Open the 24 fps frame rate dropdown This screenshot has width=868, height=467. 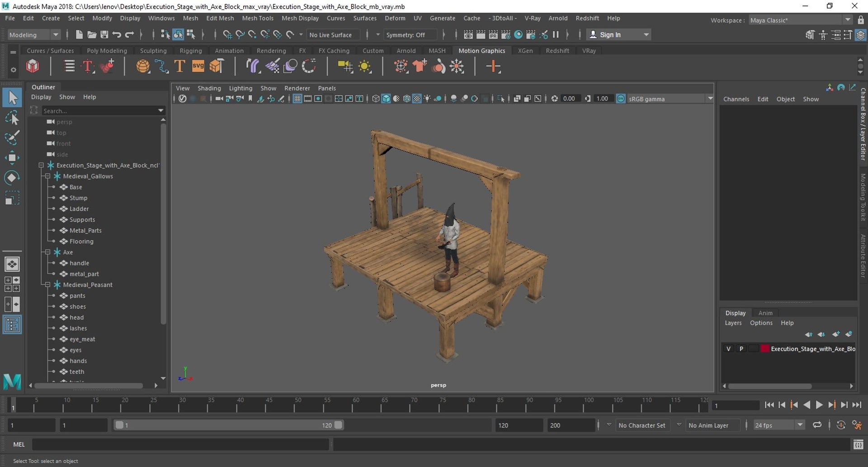[779, 425]
